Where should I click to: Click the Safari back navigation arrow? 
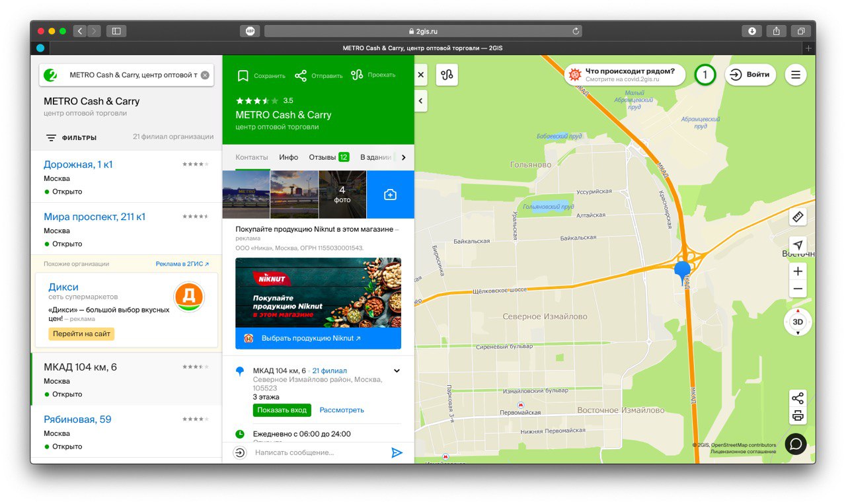coord(79,31)
